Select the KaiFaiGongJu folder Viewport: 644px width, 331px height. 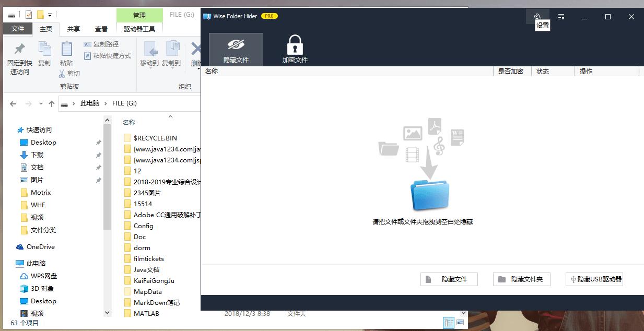pos(154,280)
